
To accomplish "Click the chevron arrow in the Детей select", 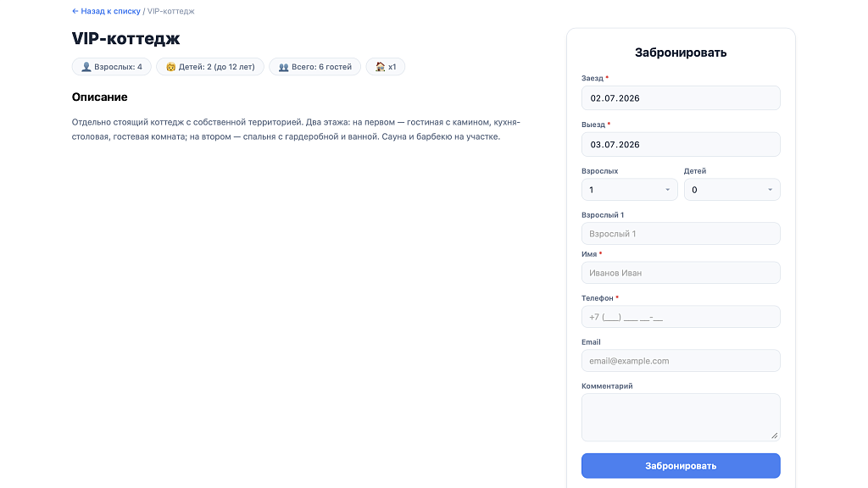I will point(770,190).
